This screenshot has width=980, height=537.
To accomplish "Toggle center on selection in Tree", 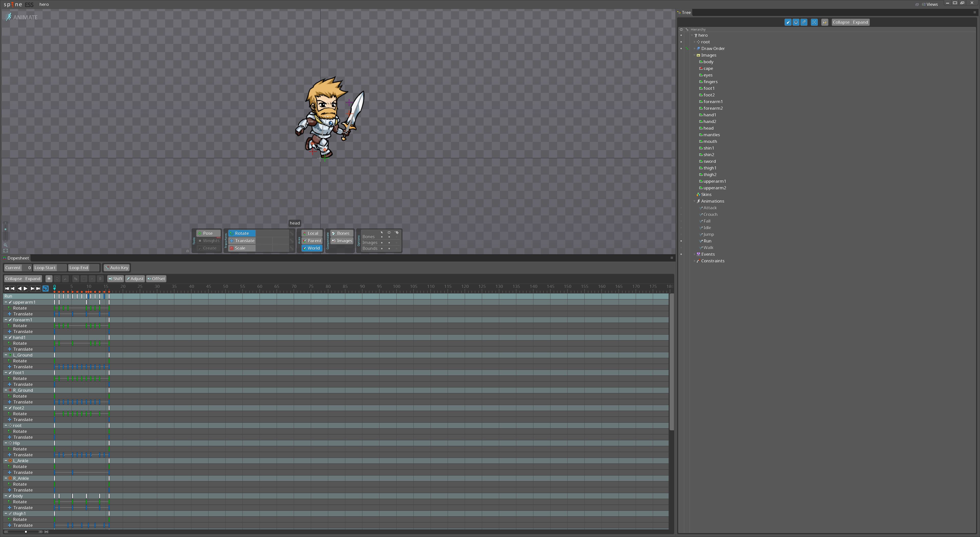I will (x=814, y=22).
